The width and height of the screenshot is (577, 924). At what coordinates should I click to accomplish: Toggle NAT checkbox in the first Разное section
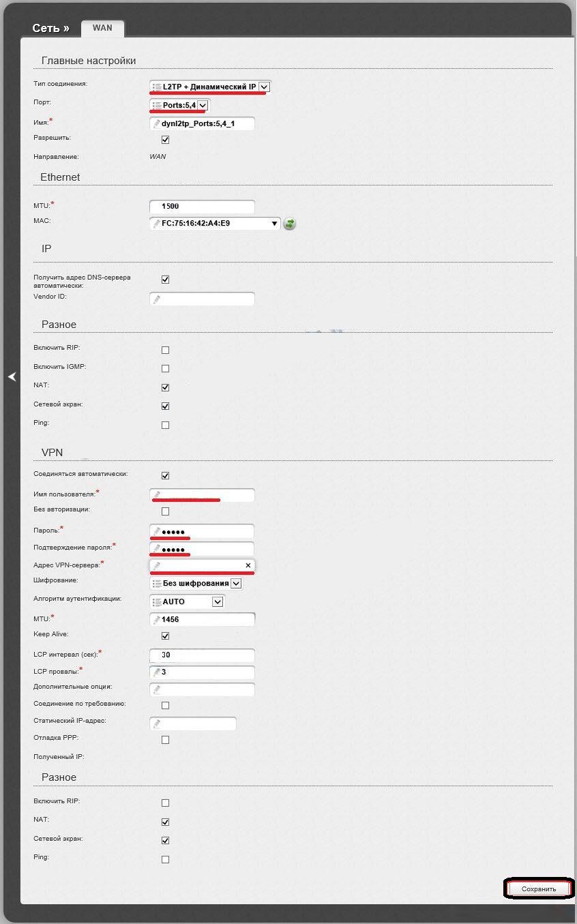click(x=165, y=387)
